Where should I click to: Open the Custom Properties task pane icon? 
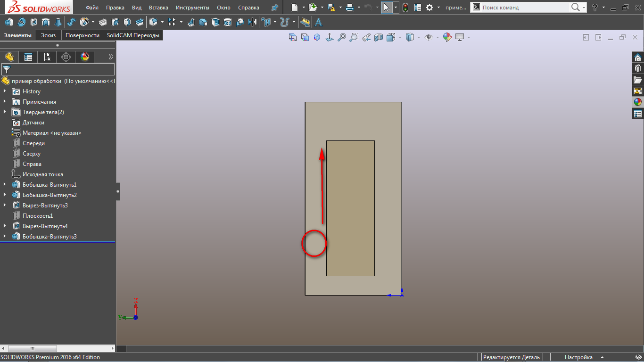[638, 114]
